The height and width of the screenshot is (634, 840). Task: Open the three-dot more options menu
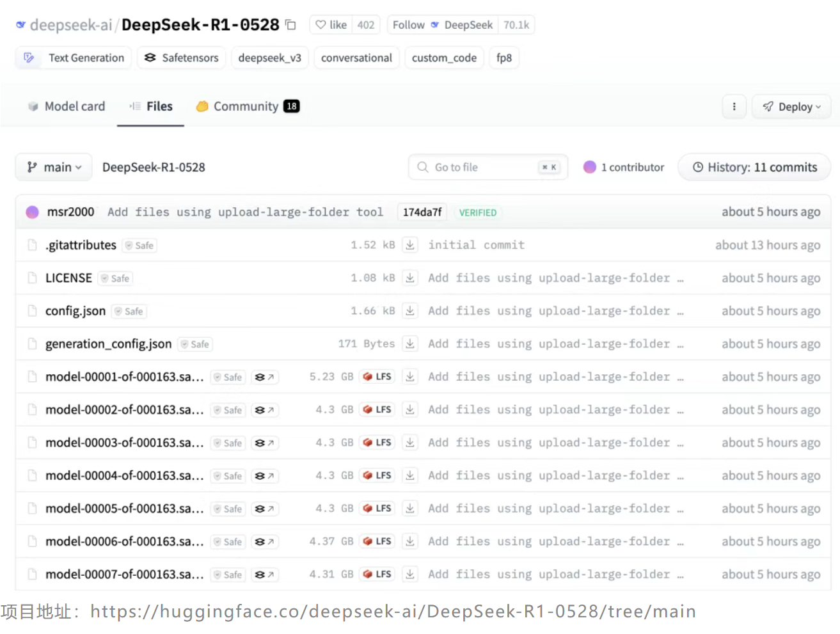734,107
